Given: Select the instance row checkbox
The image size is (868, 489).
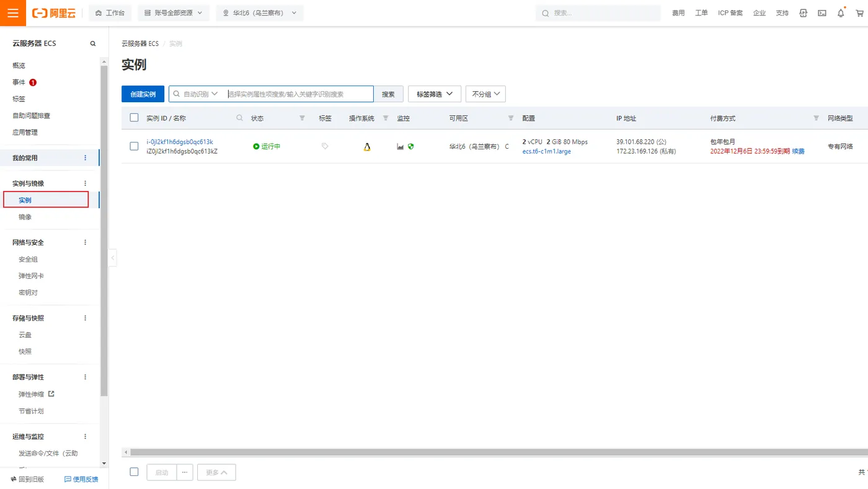Looking at the screenshot, I should coord(134,146).
